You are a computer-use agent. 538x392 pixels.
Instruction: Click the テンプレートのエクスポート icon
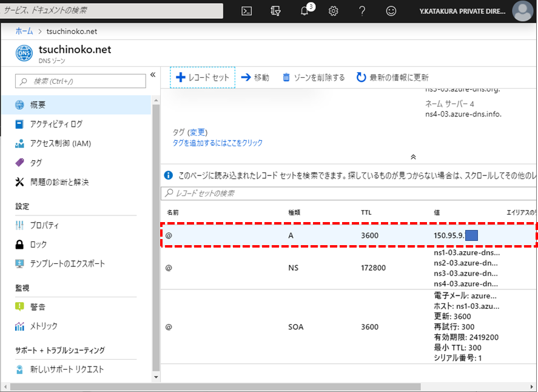[x=19, y=263]
